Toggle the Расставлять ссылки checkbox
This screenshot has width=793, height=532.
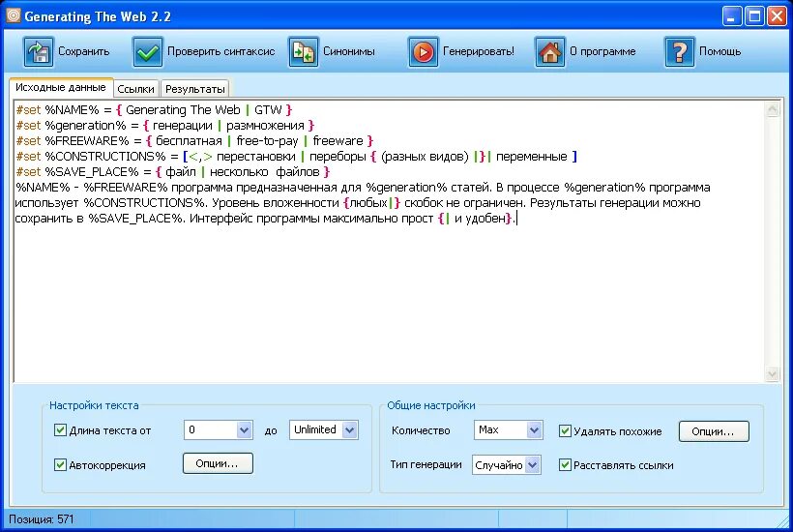point(565,464)
